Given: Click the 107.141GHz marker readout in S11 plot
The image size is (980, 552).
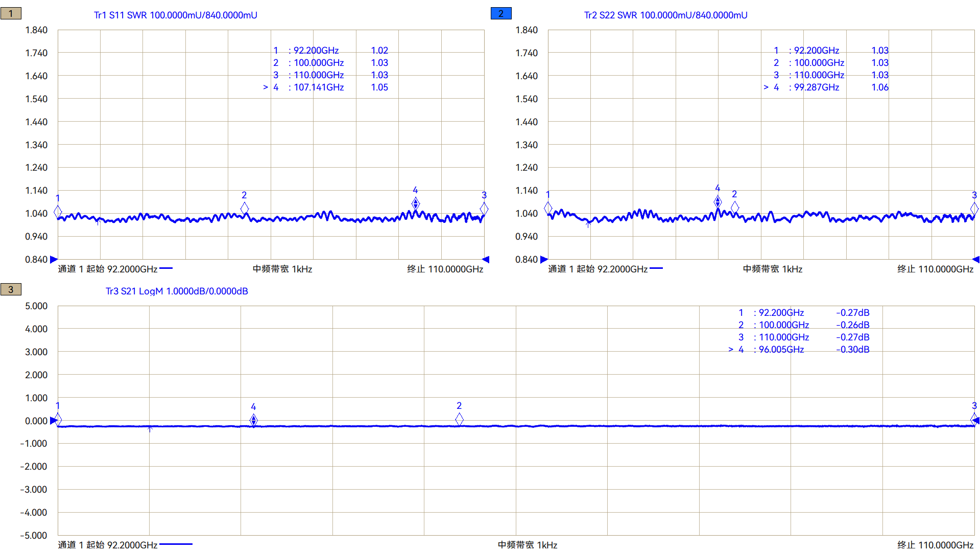Looking at the screenshot, I should click(x=319, y=87).
